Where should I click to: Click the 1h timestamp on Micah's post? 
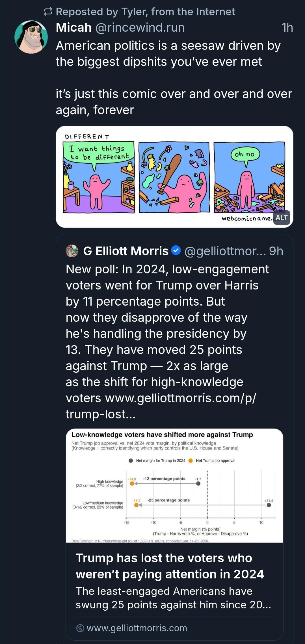[287, 28]
